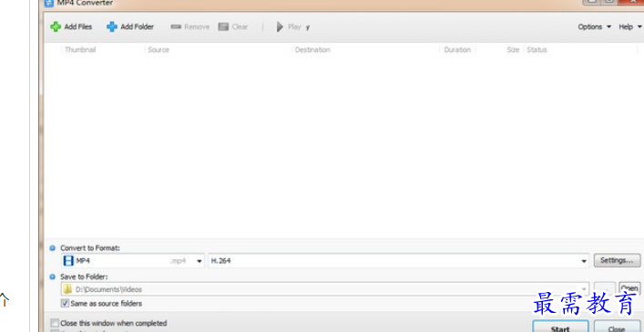Click the Duration column header
644x332 pixels.
[x=457, y=50]
